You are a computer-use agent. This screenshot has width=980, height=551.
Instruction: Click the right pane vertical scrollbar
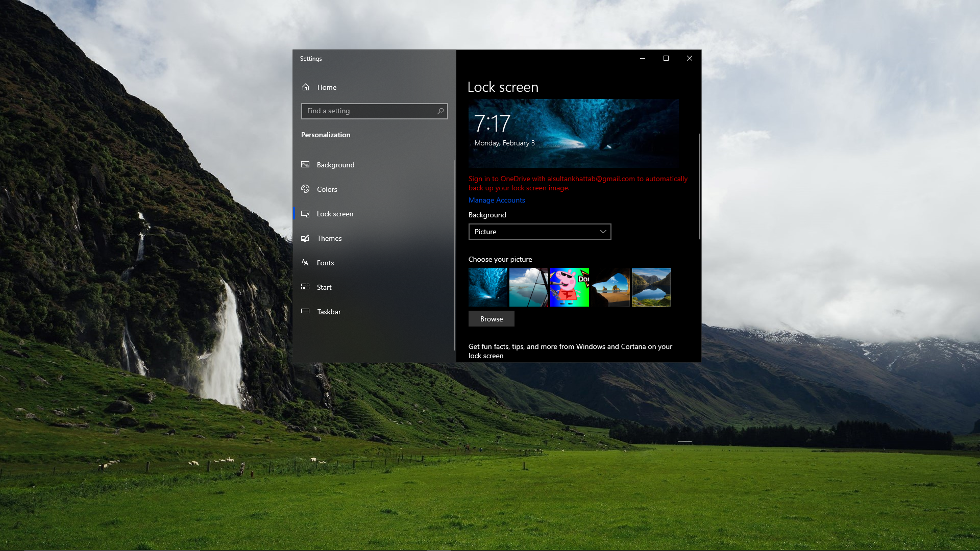tap(699, 186)
